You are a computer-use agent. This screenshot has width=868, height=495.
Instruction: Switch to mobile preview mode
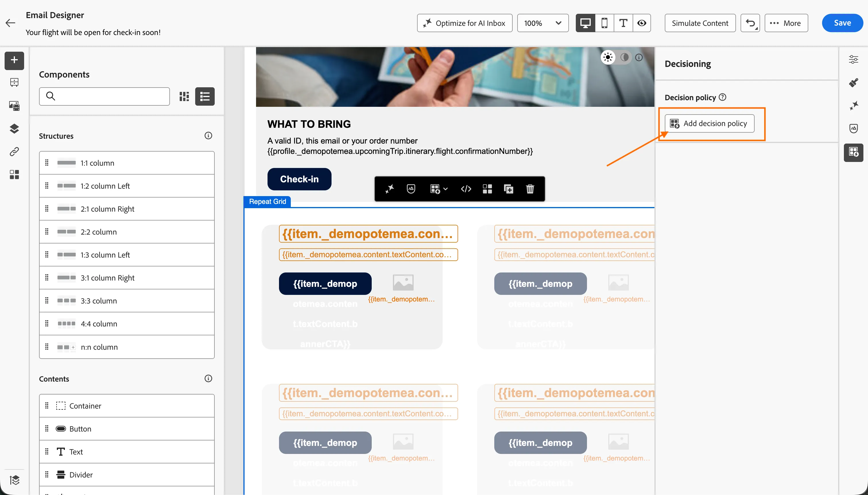(604, 23)
